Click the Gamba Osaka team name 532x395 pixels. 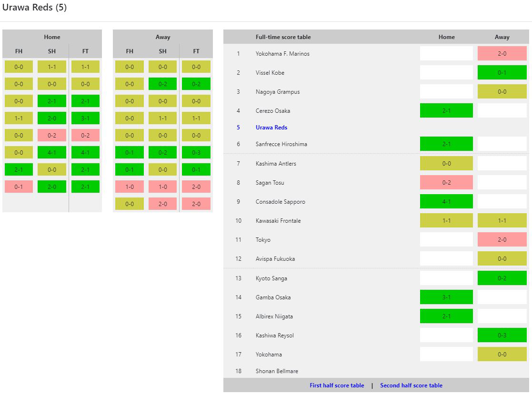273,297
